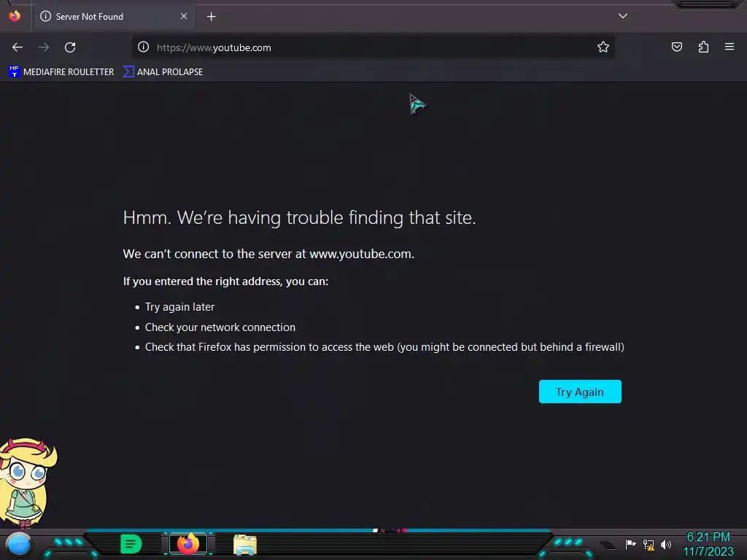Click the Try Again button
Screen dimensions: 747x560
tap(580, 392)
